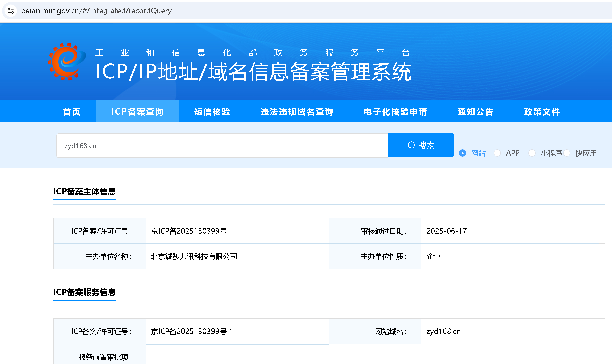Select the 小程序 radio button

[x=532, y=153]
